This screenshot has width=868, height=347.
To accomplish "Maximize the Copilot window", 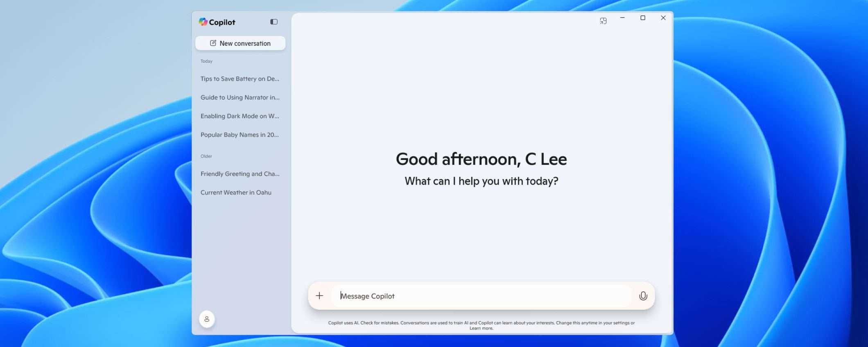I will [x=643, y=18].
